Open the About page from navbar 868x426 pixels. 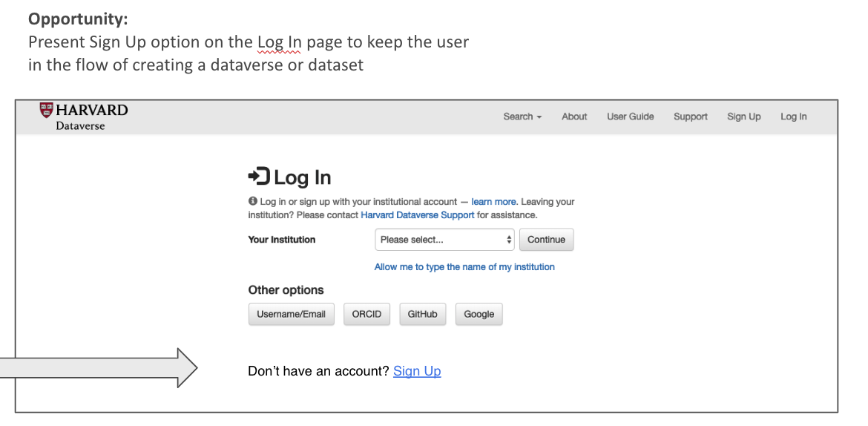click(x=574, y=117)
